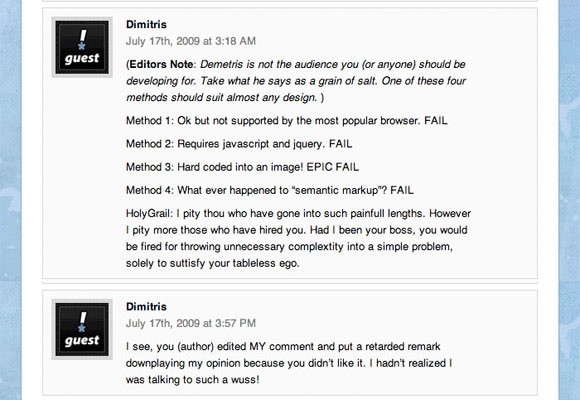
Task: Click the Method 3 EPIC FAIL line
Action: 242,167
